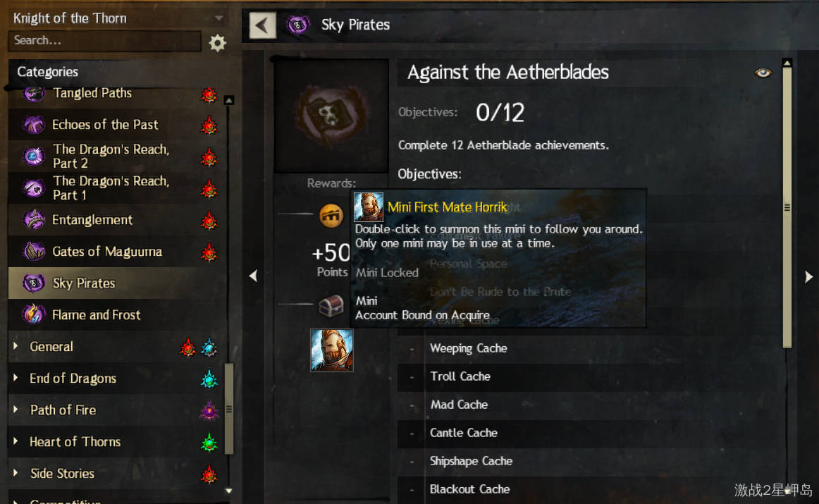
Task: Click the achievement detail scrollbar handle
Action: click(787, 207)
